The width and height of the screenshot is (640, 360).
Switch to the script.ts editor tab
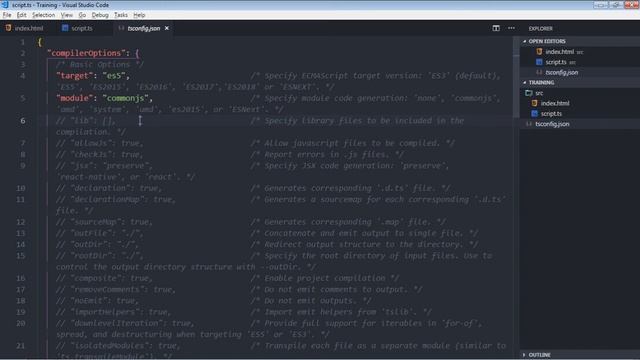[82, 28]
